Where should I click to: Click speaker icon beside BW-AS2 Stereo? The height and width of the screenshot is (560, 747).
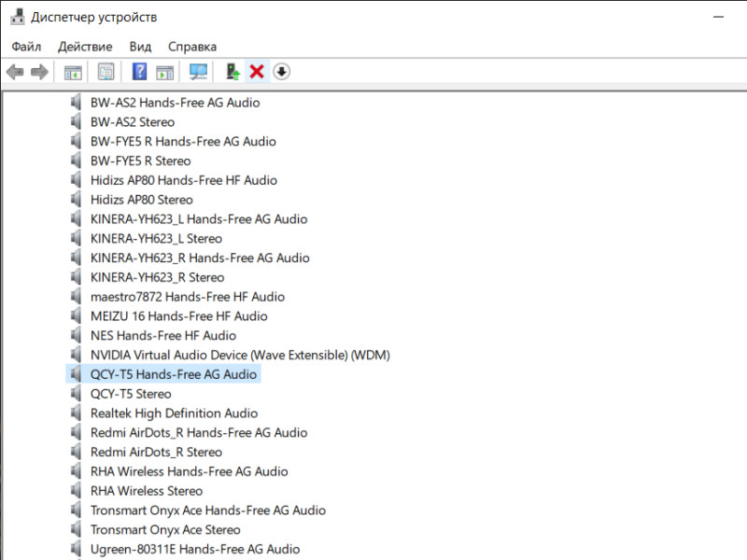[x=76, y=122]
